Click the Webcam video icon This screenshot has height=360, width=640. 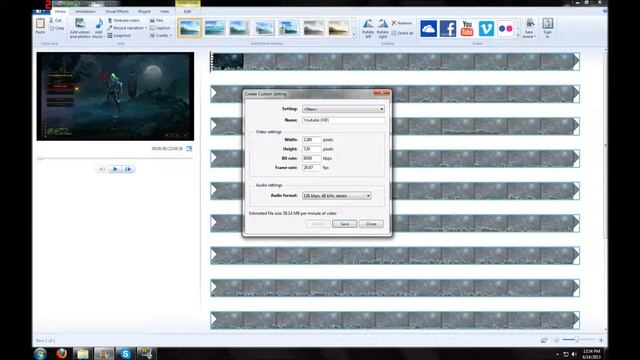click(110, 20)
